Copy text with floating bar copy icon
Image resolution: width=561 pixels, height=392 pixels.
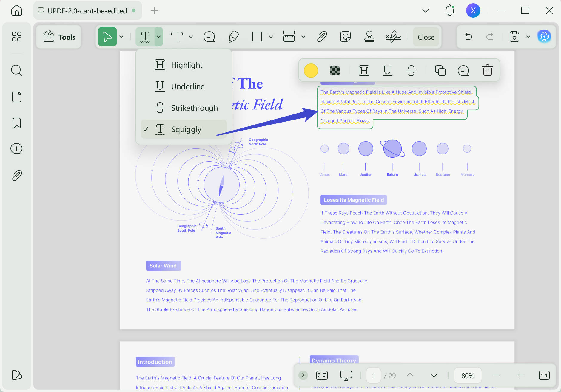pos(440,71)
